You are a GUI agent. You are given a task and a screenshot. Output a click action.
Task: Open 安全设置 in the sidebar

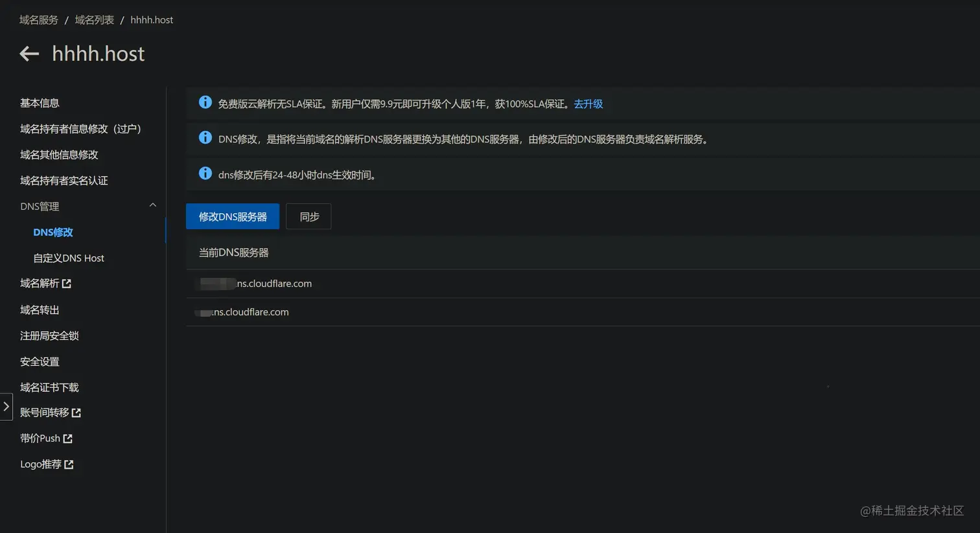40,361
